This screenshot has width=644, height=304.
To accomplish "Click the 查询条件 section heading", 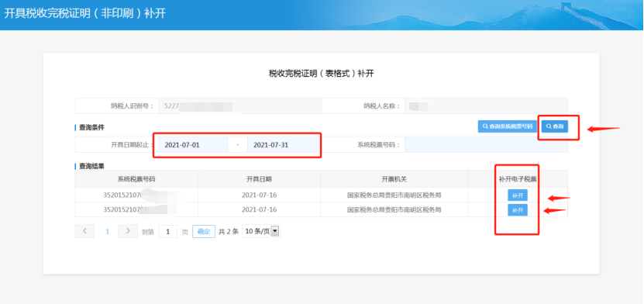I will pos(91,128).
